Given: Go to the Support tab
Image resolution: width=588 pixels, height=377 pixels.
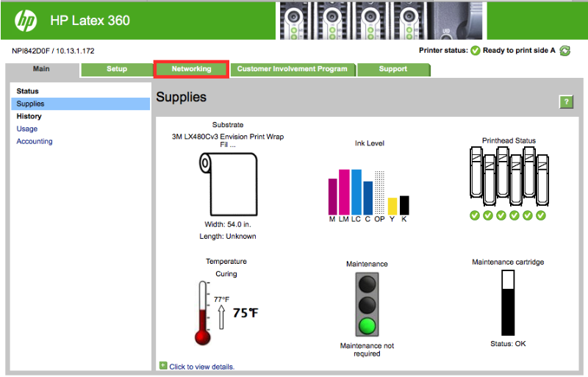Looking at the screenshot, I should 392,69.
